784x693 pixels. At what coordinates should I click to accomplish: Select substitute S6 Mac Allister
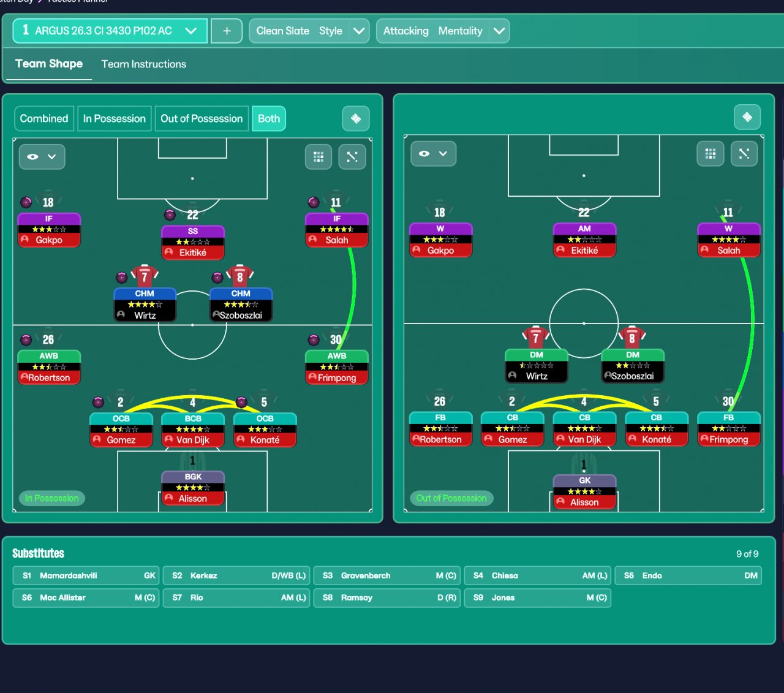pos(86,597)
